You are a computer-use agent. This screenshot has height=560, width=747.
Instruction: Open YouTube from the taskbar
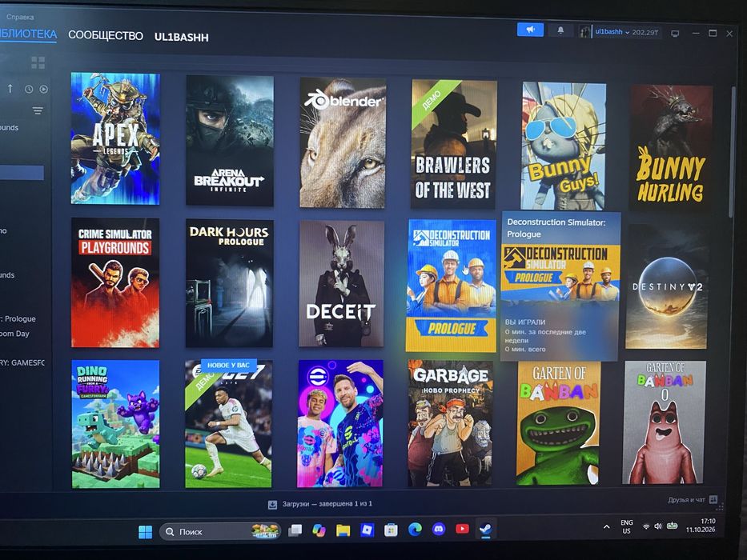[x=462, y=529]
